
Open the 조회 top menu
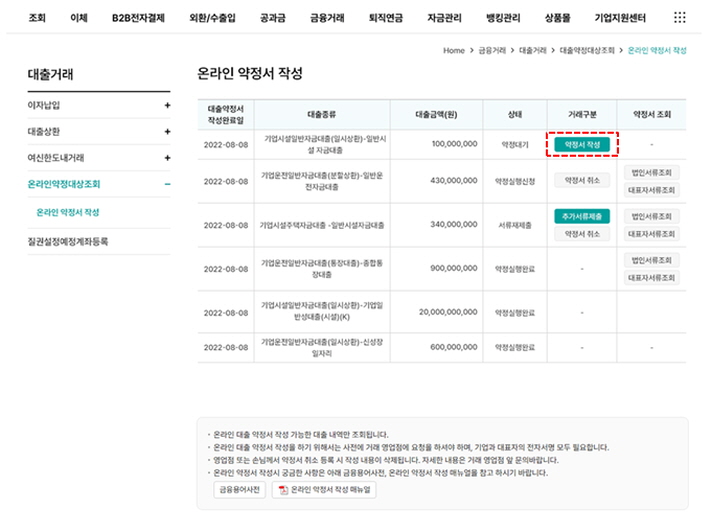[x=37, y=18]
